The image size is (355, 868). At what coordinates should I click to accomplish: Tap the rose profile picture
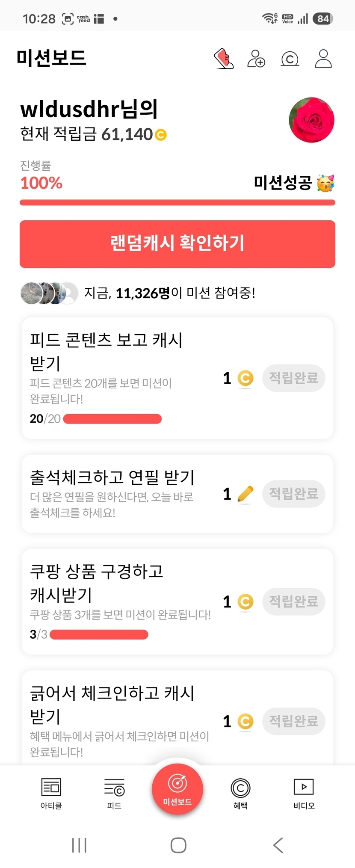click(x=311, y=120)
